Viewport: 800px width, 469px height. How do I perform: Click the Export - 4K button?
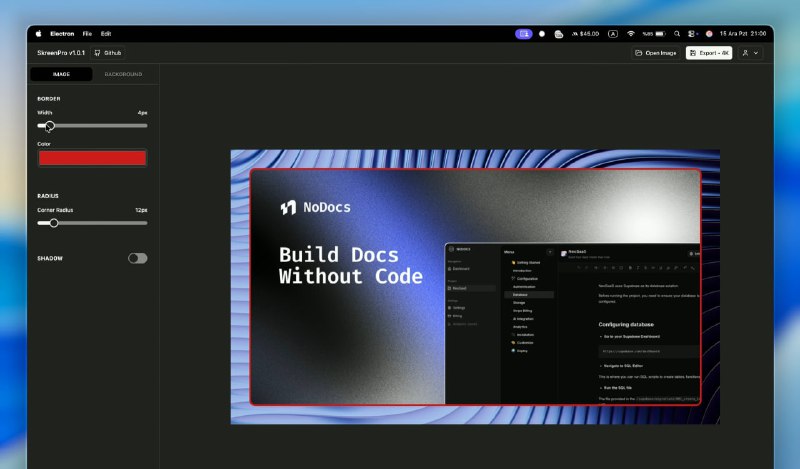(x=708, y=53)
